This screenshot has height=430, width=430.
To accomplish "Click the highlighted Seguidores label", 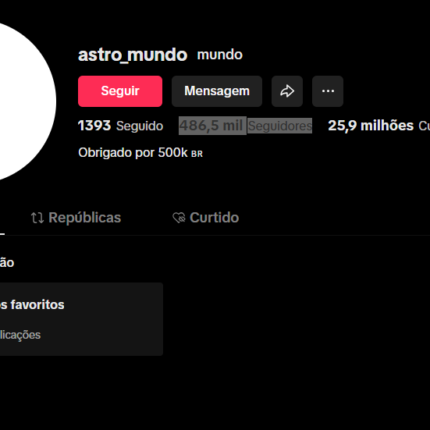I will [x=280, y=126].
